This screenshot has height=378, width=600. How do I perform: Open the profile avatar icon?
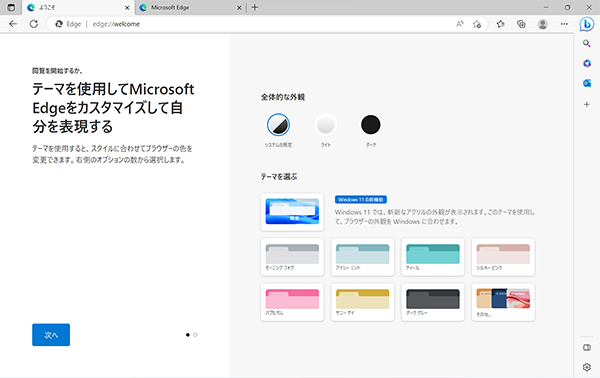coord(542,24)
